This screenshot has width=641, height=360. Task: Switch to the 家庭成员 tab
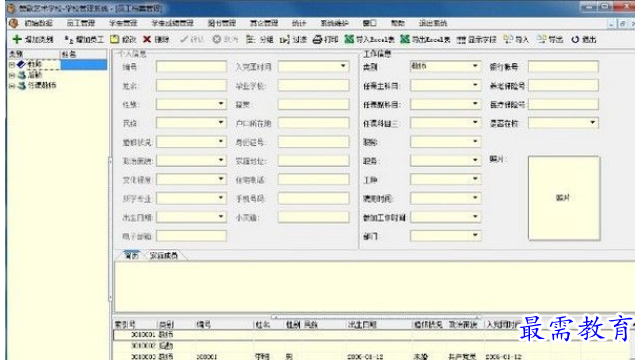click(x=164, y=256)
